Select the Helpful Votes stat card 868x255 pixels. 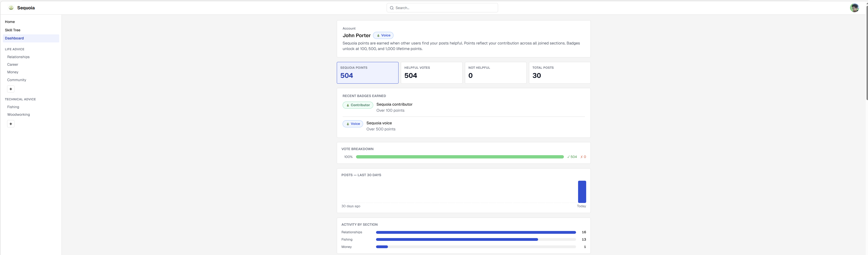pyautogui.click(x=431, y=73)
